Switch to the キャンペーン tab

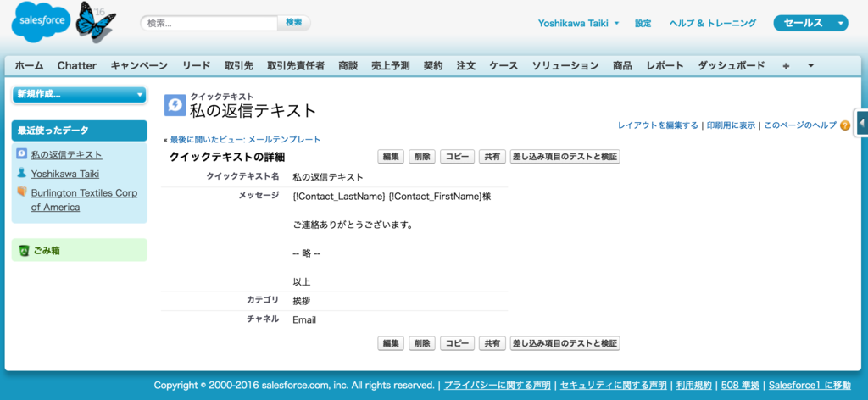139,66
